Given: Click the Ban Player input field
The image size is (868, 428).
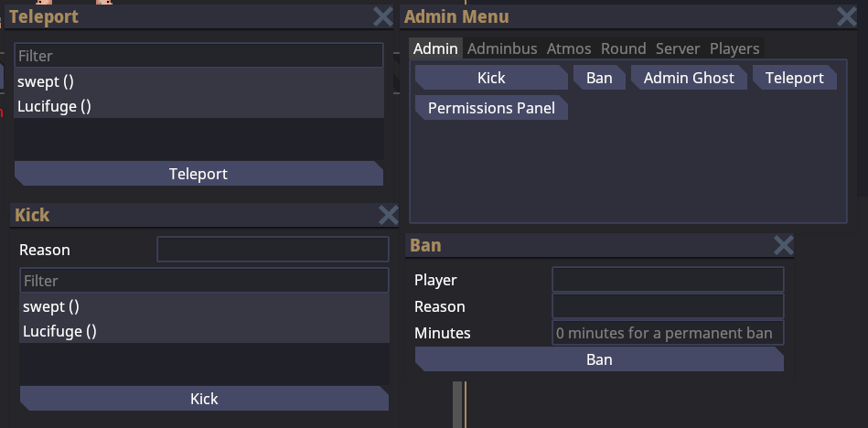Looking at the screenshot, I should click(668, 280).
